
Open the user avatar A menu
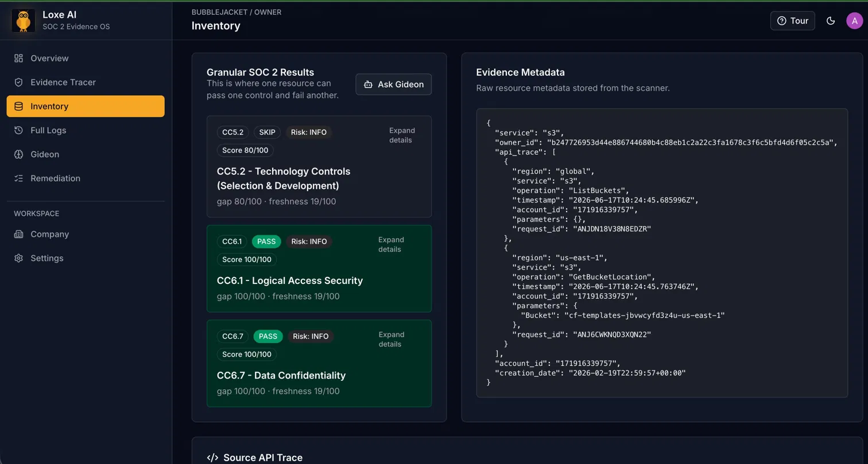pyautogui.click(x=854, y=21)
